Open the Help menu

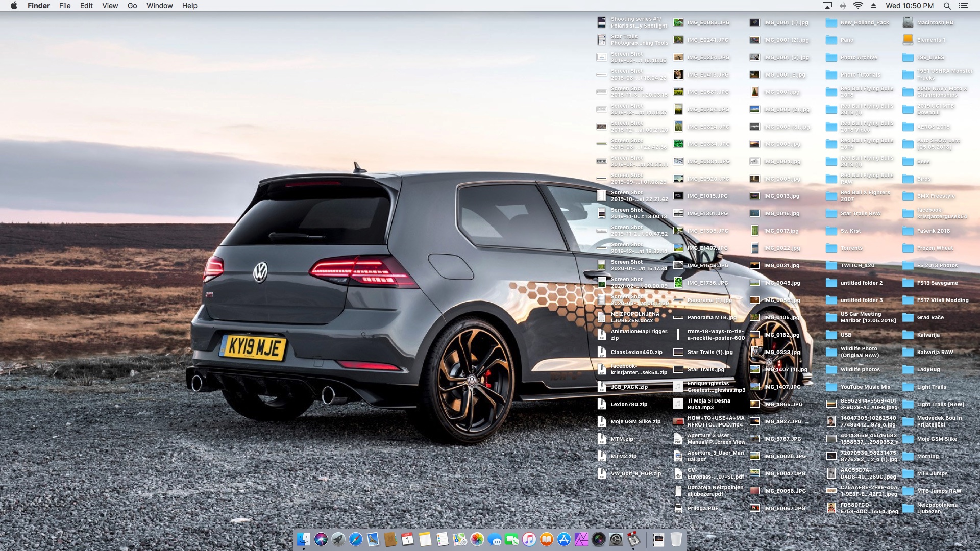(190, 6)
